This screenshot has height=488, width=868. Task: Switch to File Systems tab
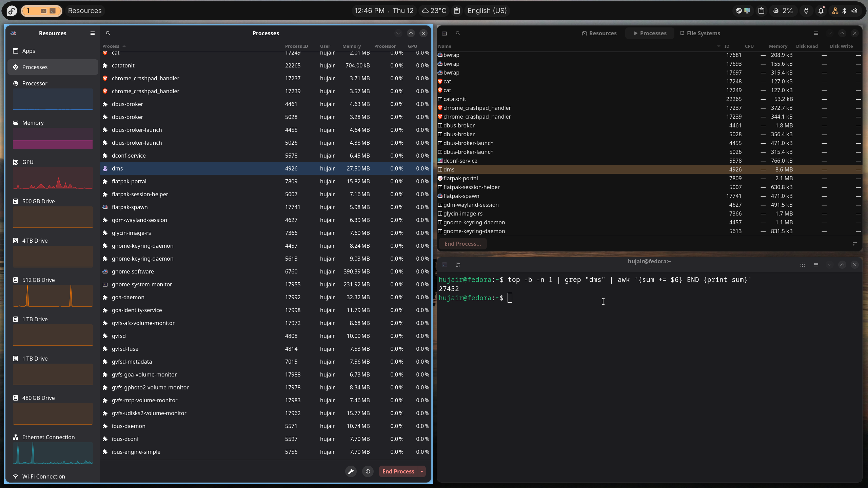[700, 33]
